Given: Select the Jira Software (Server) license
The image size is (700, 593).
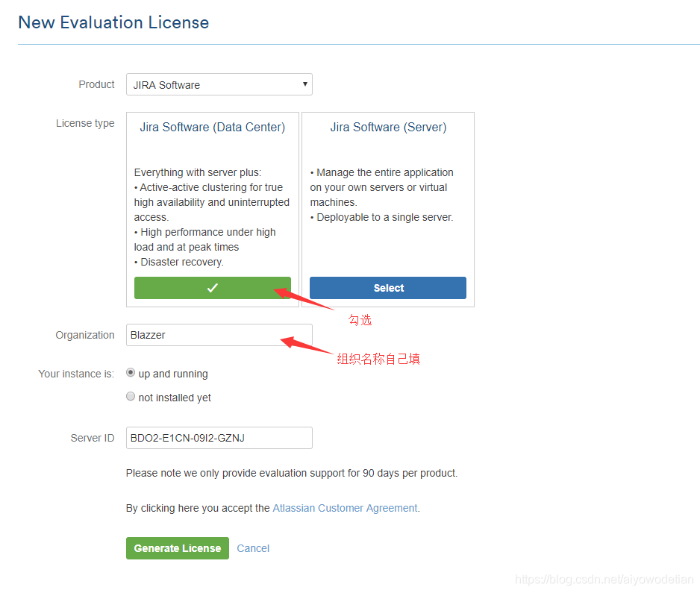Looking at the screenshot, I should coord(388,288).
